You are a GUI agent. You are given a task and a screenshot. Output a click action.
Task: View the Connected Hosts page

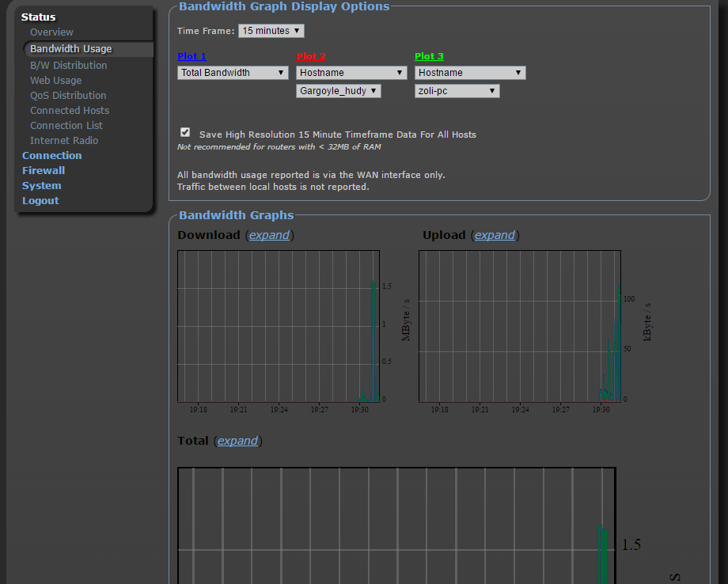70,111
